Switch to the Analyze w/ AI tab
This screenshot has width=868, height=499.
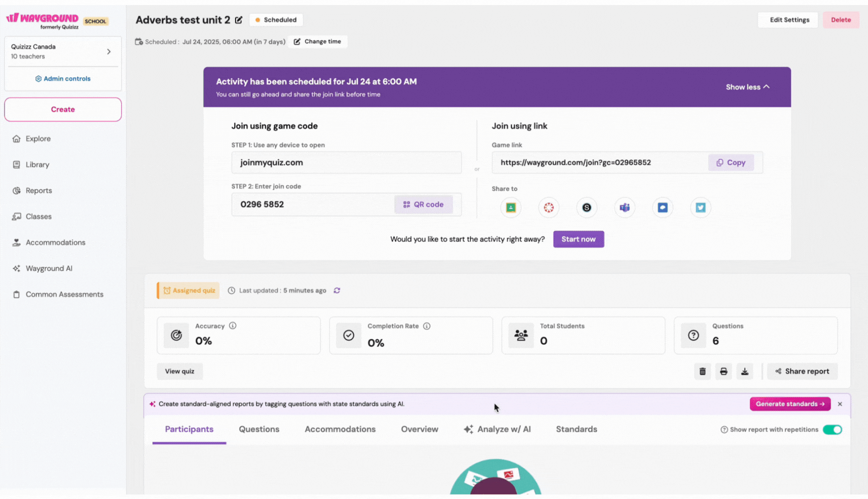(497, 429)
